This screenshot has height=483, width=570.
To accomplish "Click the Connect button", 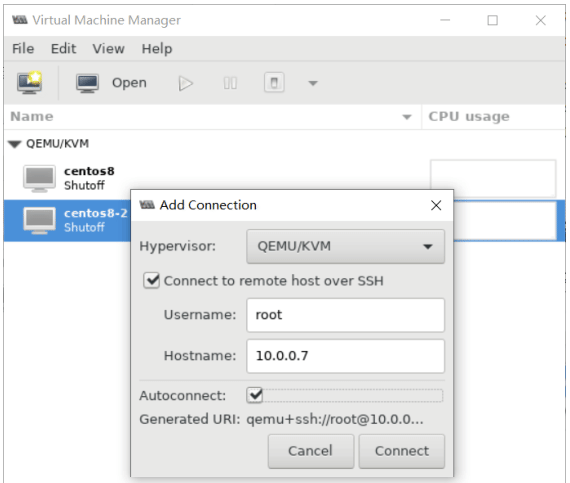I will 402,451.
